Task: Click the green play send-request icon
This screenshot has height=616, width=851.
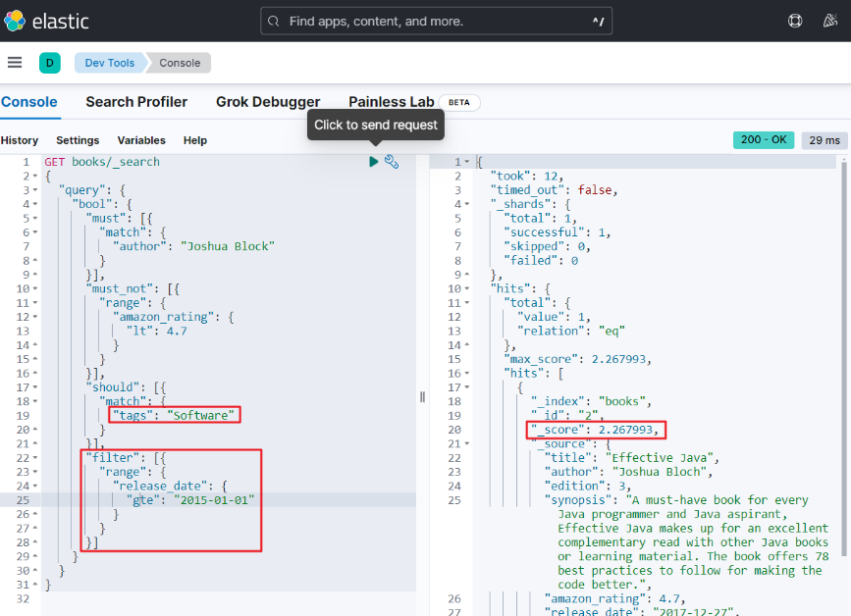Action: [373, 162]
